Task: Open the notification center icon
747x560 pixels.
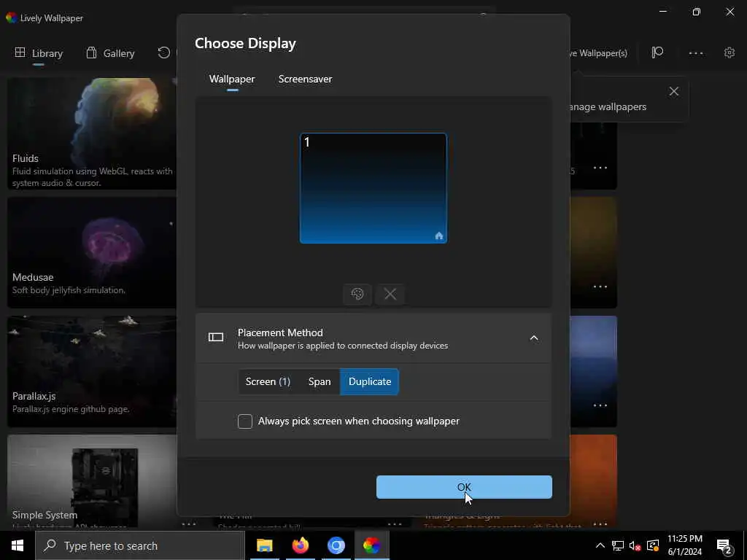Action: pos(724,545)
